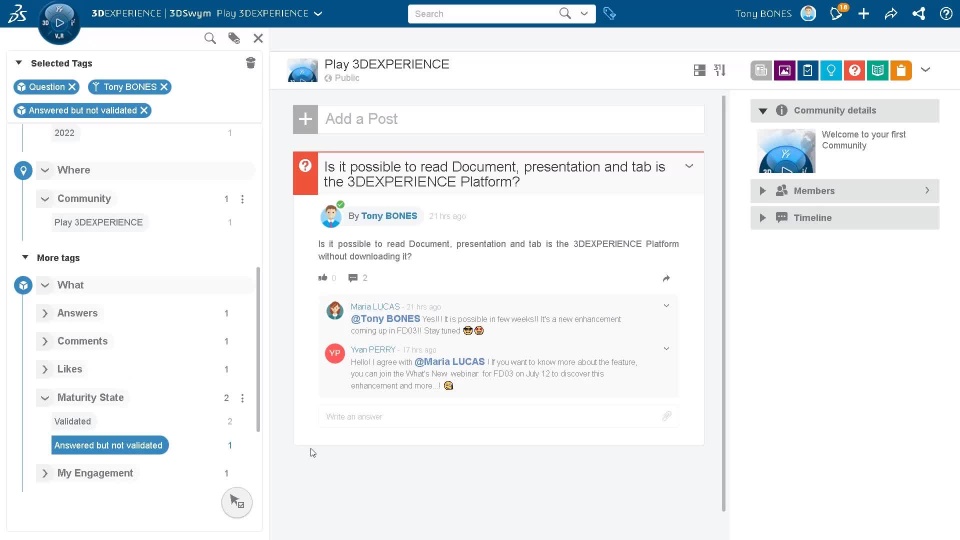The height and width of the screenshot is (540, 960).
Task: Open the collaboration network icon
Action: click(x=918, y=13)
